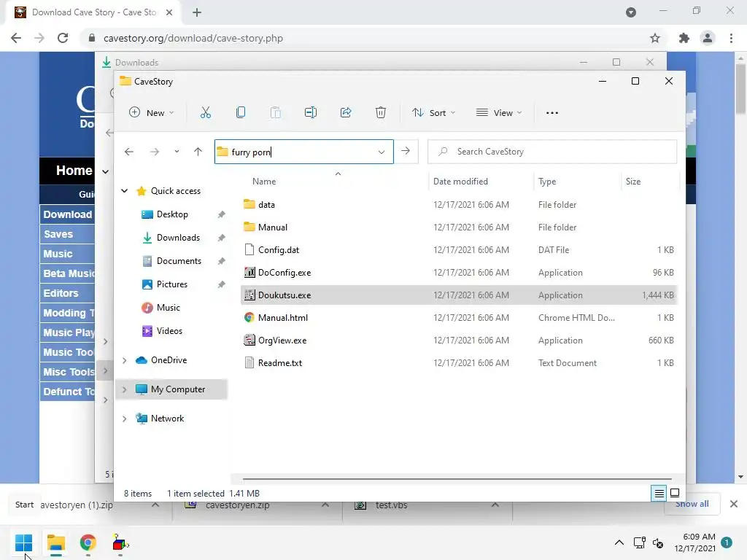This screenshot has width=747, height=560.
Task: Sort by the Type column header
Action: click(547, 182)
